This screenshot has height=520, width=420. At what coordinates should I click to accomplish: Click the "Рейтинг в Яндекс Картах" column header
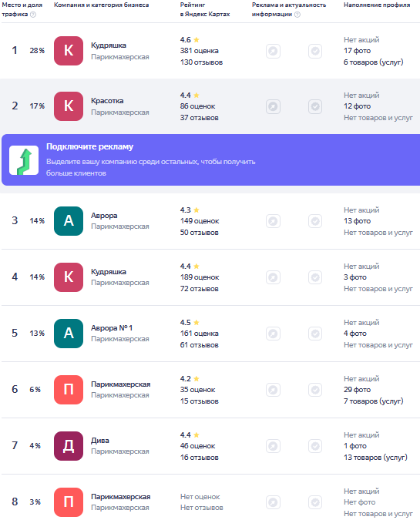(205, 9)
